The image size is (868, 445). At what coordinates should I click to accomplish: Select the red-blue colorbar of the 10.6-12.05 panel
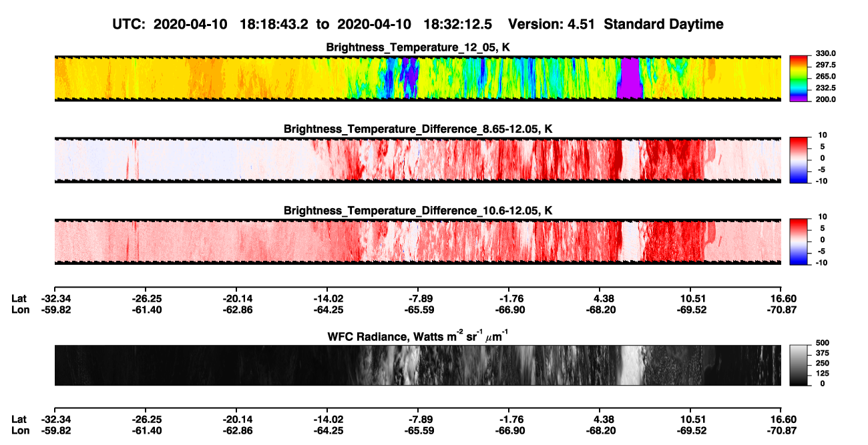pos(799,241)
